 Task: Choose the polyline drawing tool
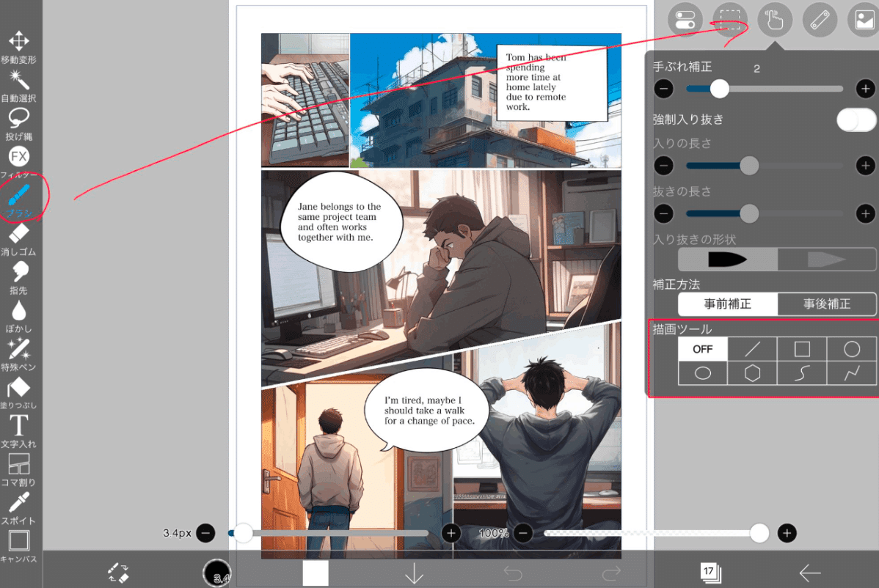tap(852, 373)
